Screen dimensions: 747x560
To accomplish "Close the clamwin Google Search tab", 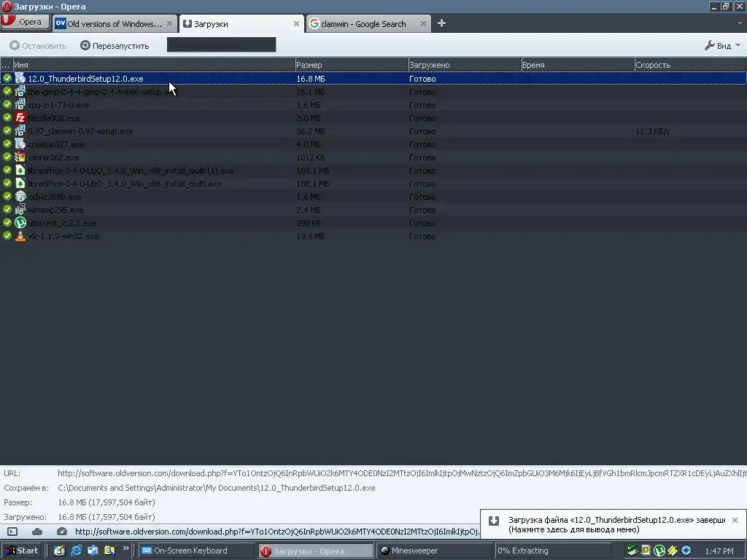I will point(423,24).
